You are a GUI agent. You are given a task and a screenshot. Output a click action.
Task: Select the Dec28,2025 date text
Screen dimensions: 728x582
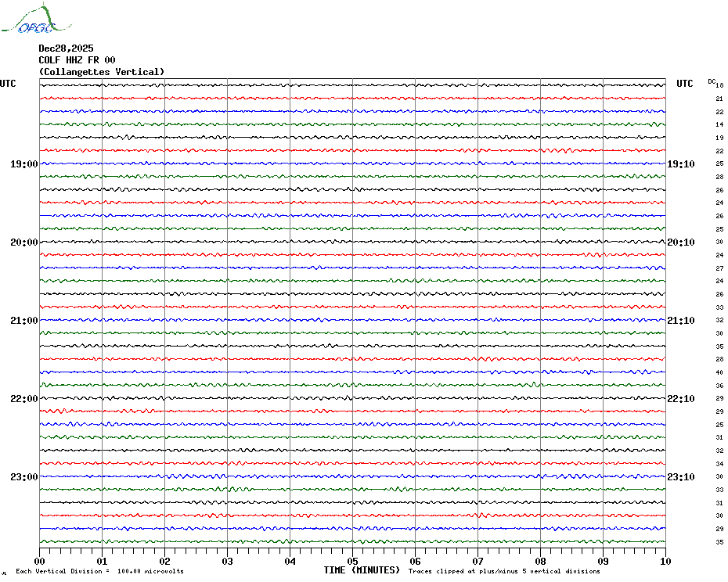(66, 48)
